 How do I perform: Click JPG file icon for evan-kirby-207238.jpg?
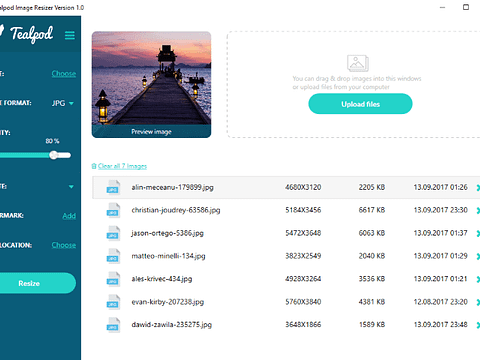(113, 302)
